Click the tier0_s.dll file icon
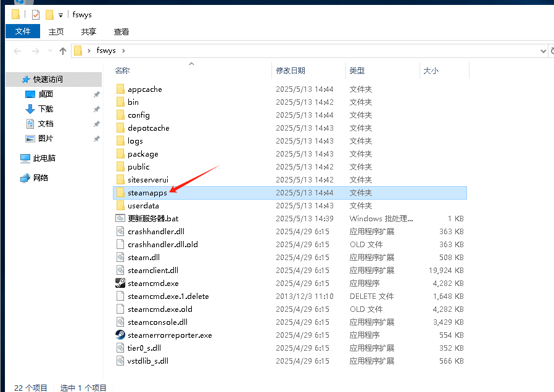The height and width of the screenshot is (392, 554). [120, 348]
